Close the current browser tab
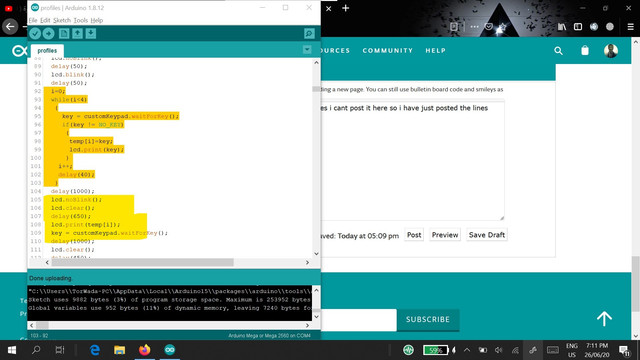This screenshot has height=360, width=640. (x=329, y=8)
